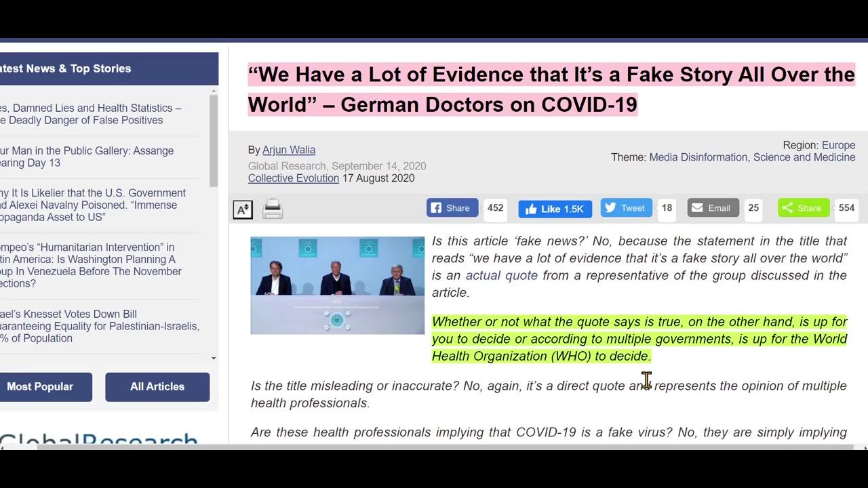Switch to All Articles tab
Screen dimensions: 868x488
click(x=157, y=386)
